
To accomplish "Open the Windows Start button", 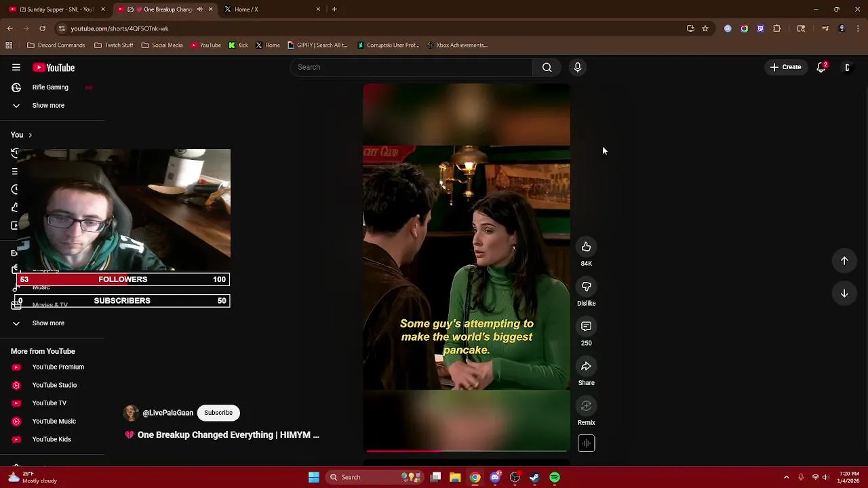I will [314, 477].
